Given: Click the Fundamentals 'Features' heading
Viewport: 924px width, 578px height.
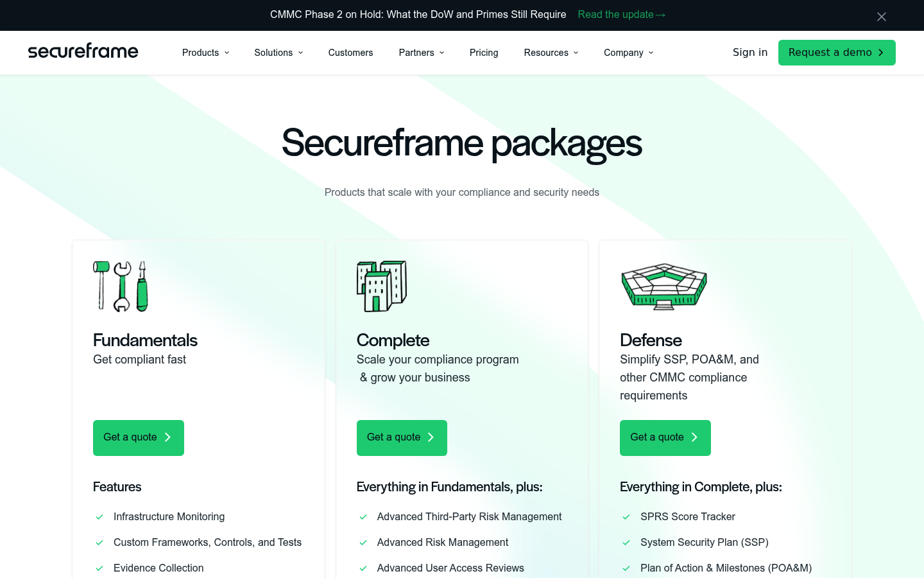Looking at the screenshot, I should (x=117, y=487).
